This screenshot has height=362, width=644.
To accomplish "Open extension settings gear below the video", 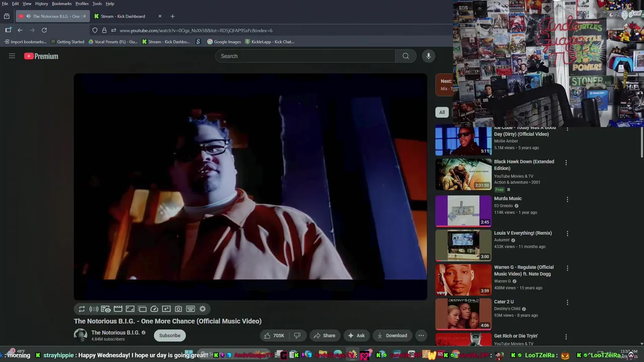I will [x=202, y=309].
